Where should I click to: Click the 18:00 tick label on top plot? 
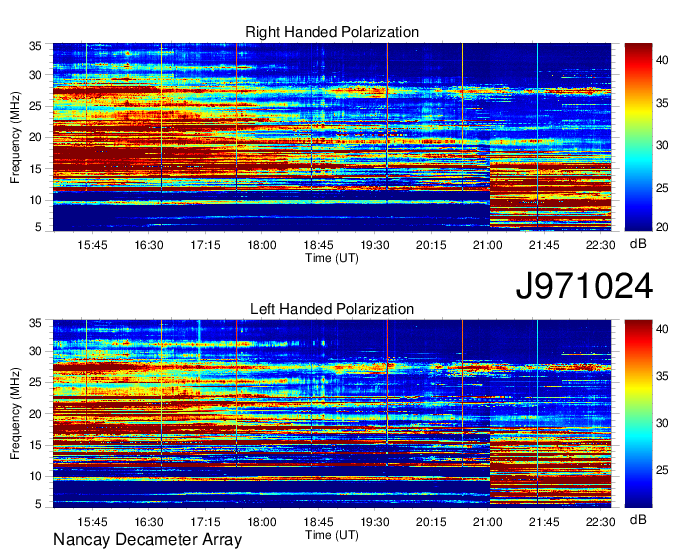point(262,245)
